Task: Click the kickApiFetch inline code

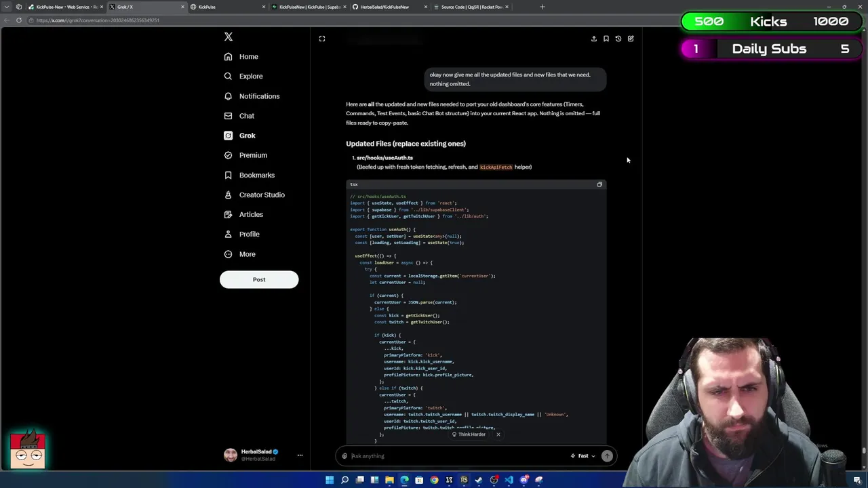Action: tap(496, 167)
